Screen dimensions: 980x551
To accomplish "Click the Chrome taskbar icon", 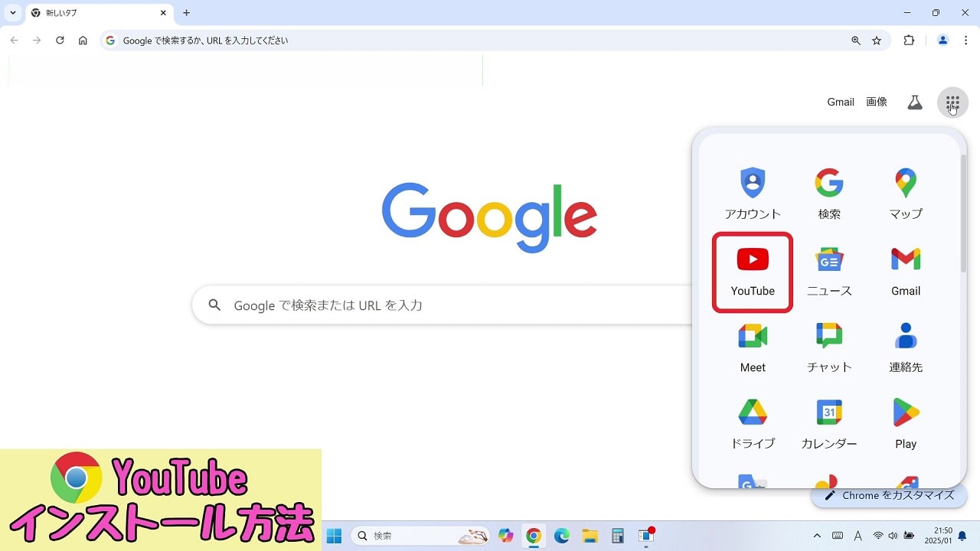I will [x=534, y=536].
